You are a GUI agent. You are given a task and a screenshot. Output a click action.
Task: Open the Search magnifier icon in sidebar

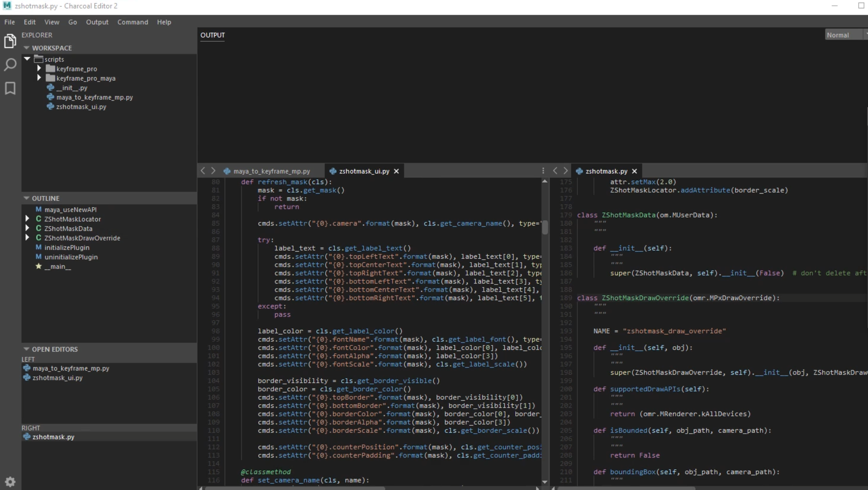click(10, 65)
